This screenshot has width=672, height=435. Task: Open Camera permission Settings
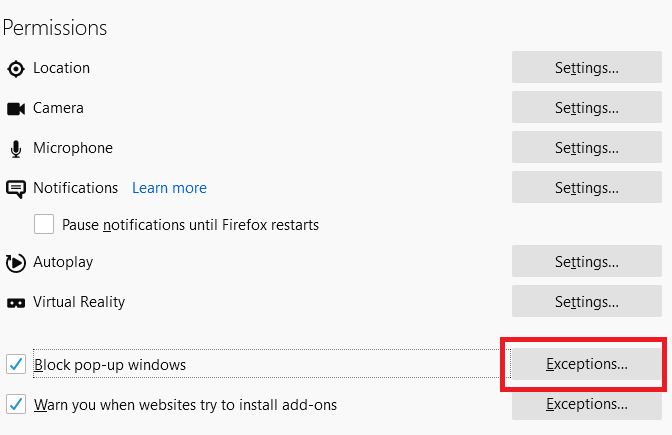[587, 108]
